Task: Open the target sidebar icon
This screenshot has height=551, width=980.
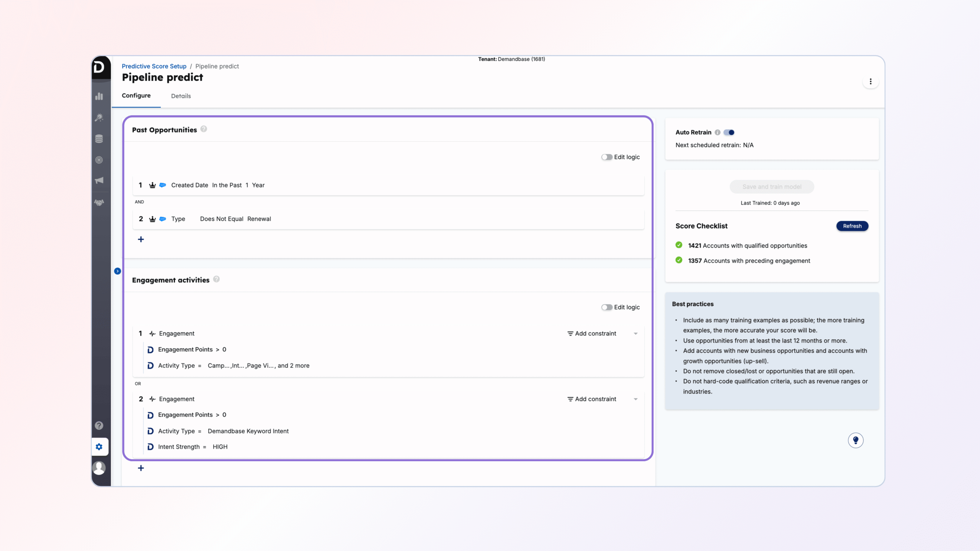Action: [x=99, y=160]
